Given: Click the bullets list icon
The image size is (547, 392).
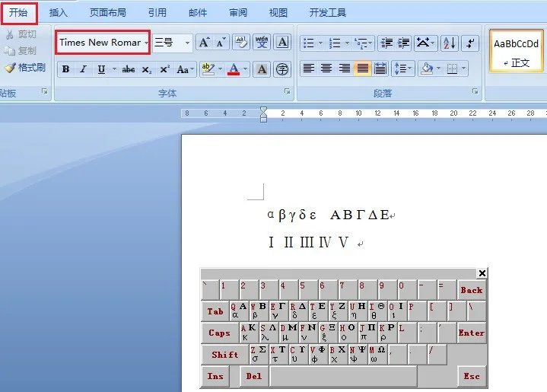Looking at the screenshot, I should pyautogui.click(x=308, y=43).
